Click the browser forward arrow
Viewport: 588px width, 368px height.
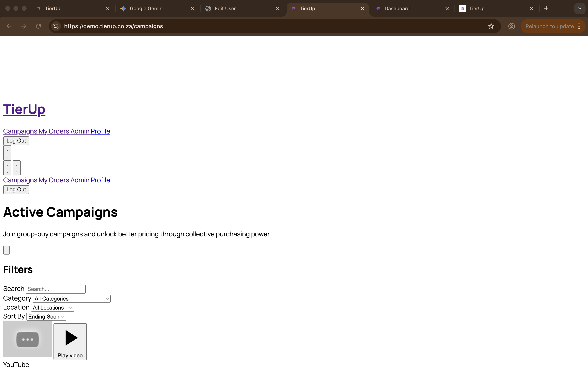tap(23, 26)
